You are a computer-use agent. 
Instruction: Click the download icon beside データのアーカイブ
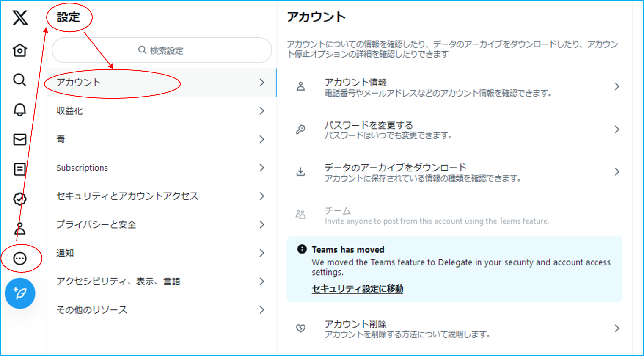point(301,171)
